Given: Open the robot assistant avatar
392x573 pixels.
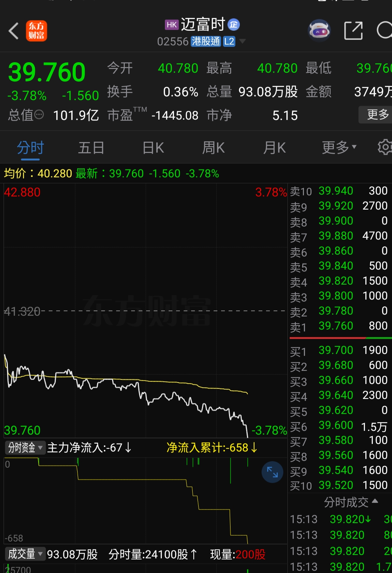Looking at the screenshot, I should 319,30.
